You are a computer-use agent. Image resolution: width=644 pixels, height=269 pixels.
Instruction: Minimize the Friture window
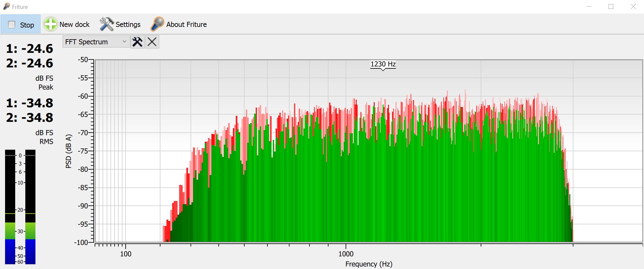pos(589,7)
